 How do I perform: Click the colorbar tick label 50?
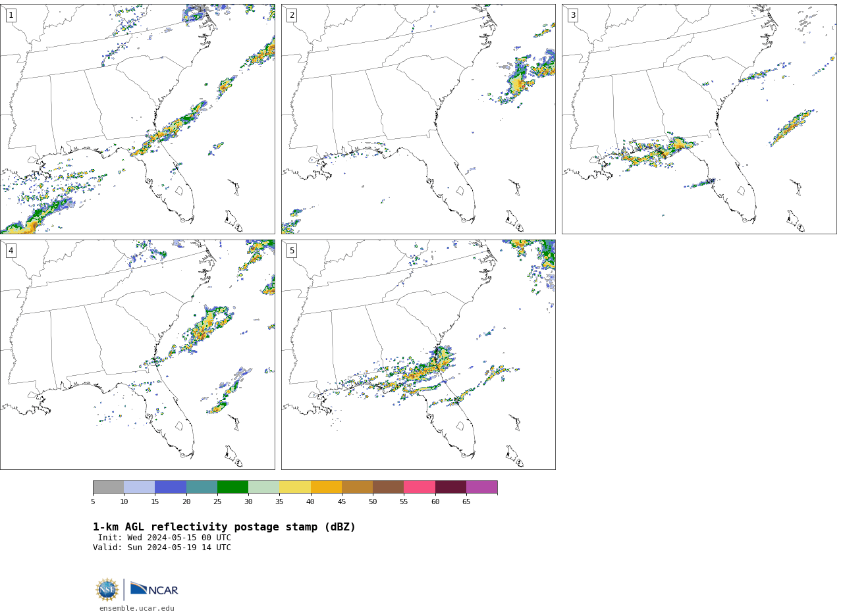pyautogui.click(x=373, y=501)
